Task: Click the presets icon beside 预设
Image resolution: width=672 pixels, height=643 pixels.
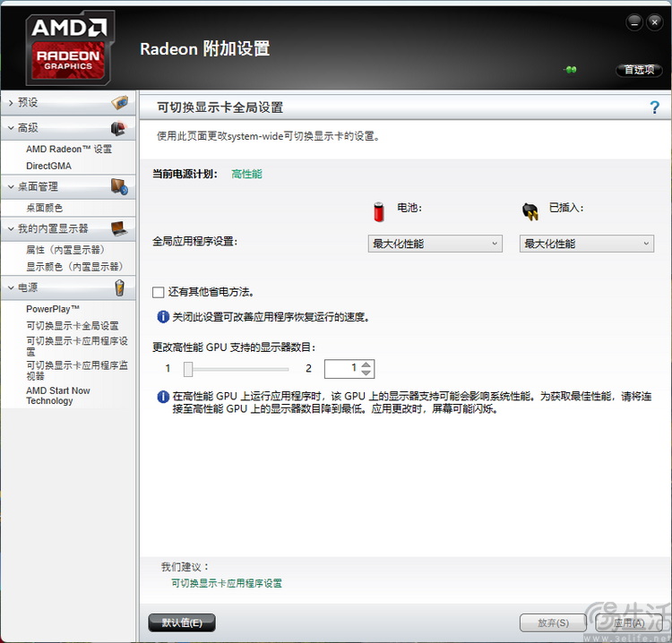Action: point(119,102)
